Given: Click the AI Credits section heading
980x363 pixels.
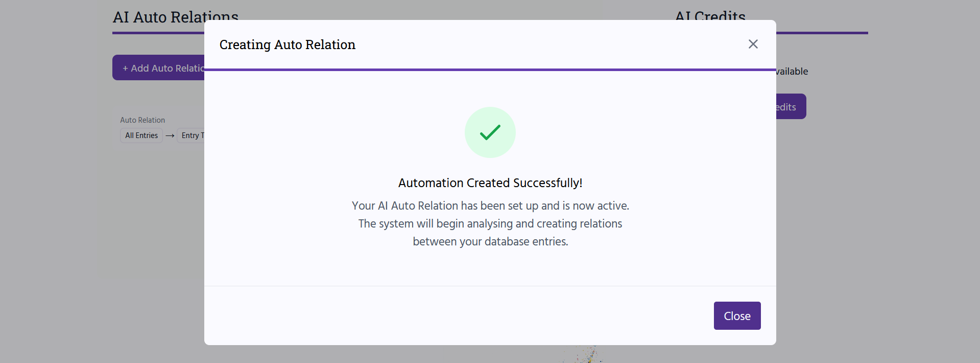Looking at the screenshot, I should click(710, 16).
